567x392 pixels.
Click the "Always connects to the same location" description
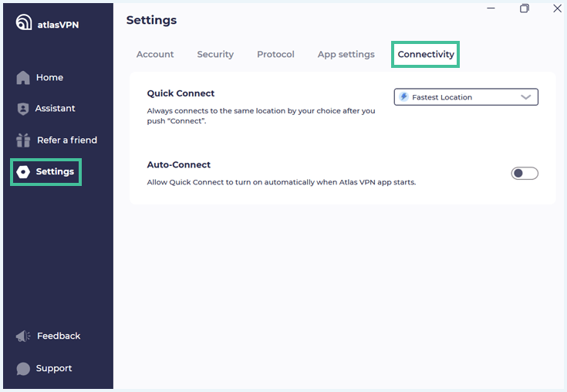click(261, 116)
